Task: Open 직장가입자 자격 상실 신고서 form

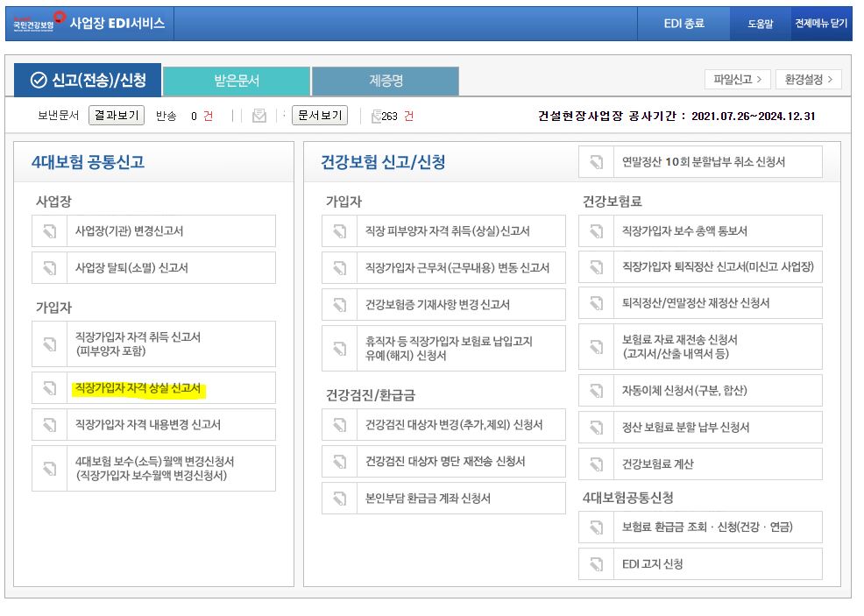Action: [x=153, y=388]
